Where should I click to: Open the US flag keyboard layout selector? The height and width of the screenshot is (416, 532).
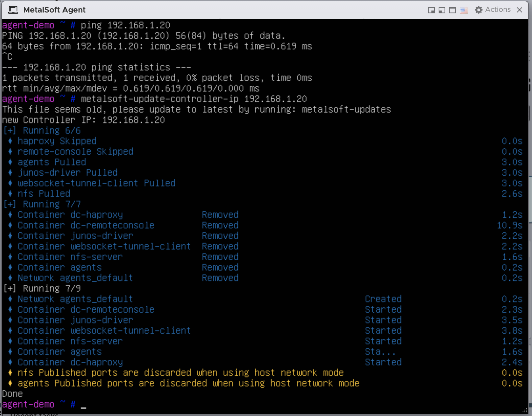(x=464, y=10)
